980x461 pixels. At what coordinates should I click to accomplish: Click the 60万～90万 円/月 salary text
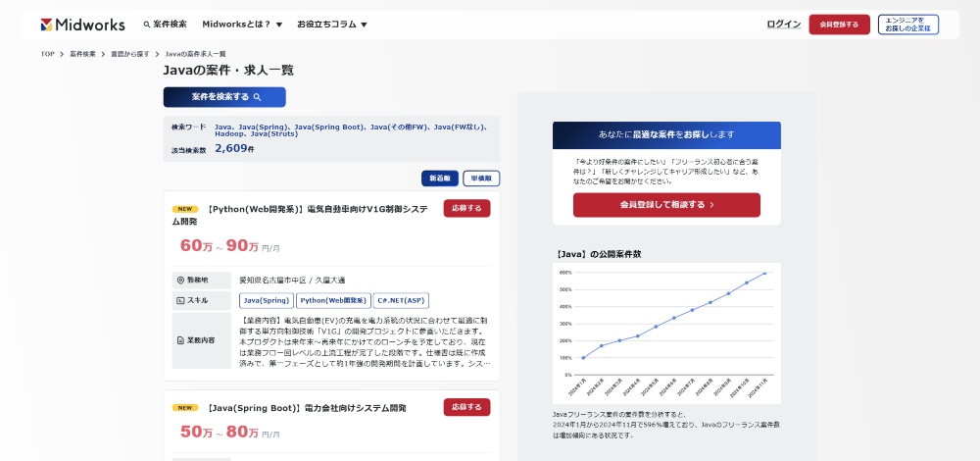click(229, 246)
